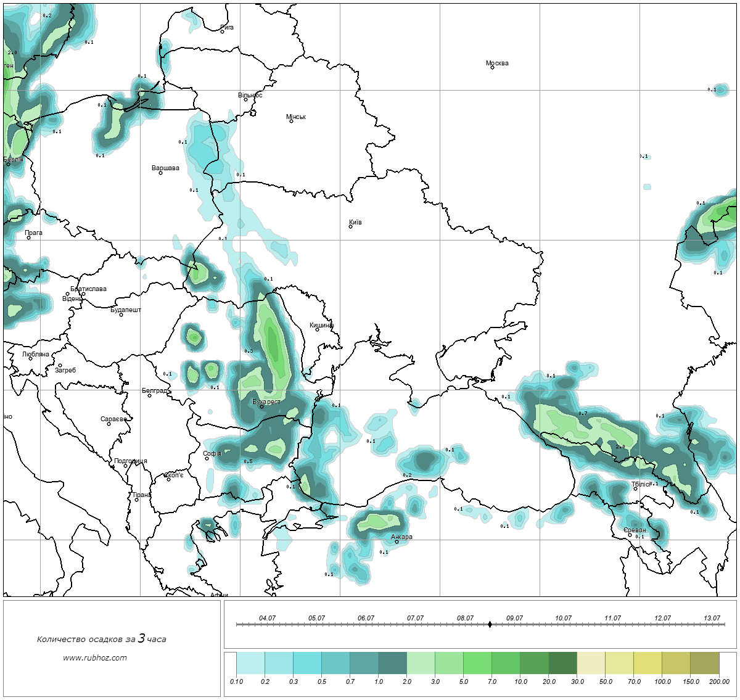Click the Kyiv (Київ) city marker
Viewport: 740px width, 700px height.
click(351, 226)
